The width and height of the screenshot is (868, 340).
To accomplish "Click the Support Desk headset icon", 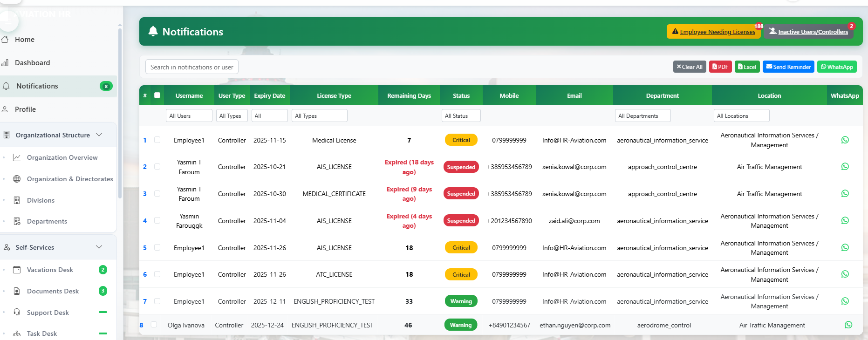I will (x=17, y=313).
